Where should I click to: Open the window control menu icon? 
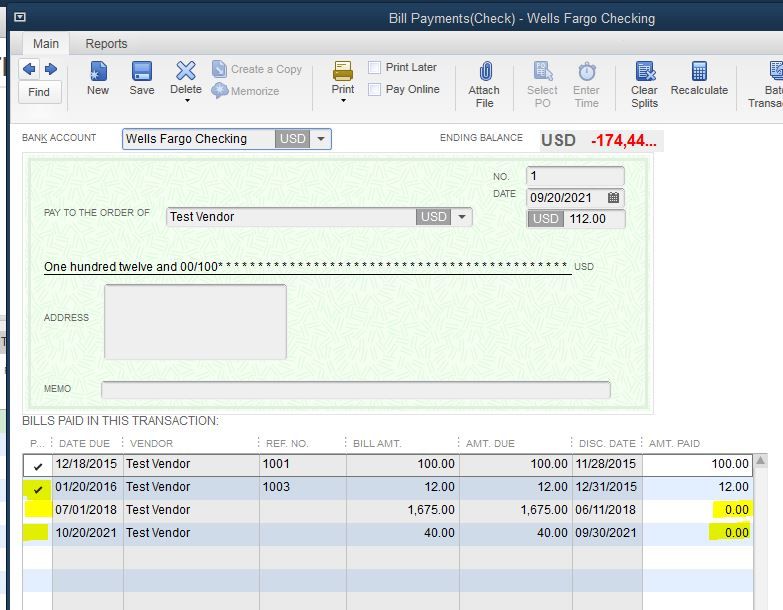(20, 17)
